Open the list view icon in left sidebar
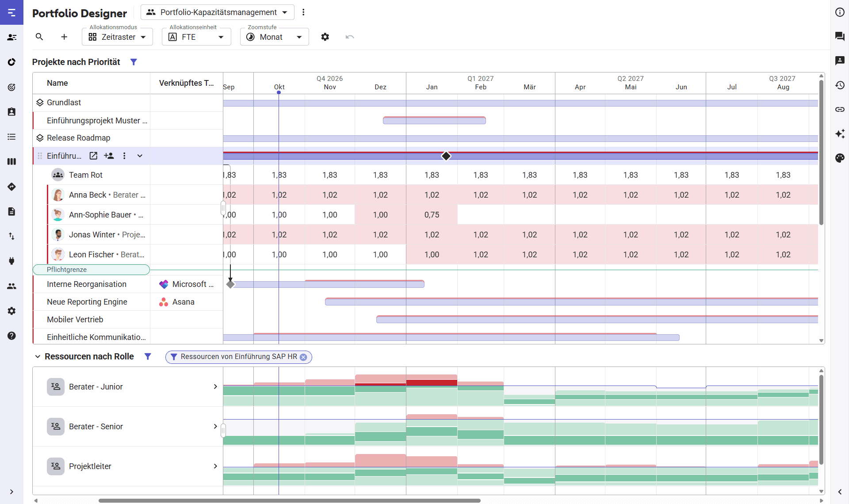This screenshot has height=504, width=849. pos(11,137)
